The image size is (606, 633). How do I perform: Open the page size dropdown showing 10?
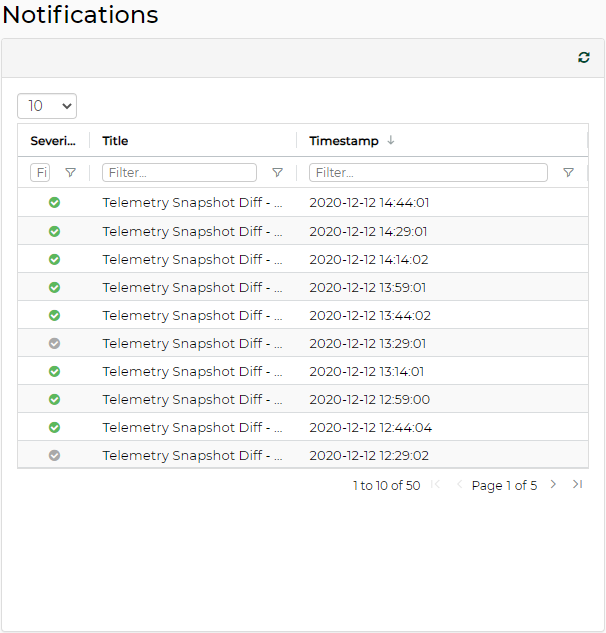coord(47,106)
